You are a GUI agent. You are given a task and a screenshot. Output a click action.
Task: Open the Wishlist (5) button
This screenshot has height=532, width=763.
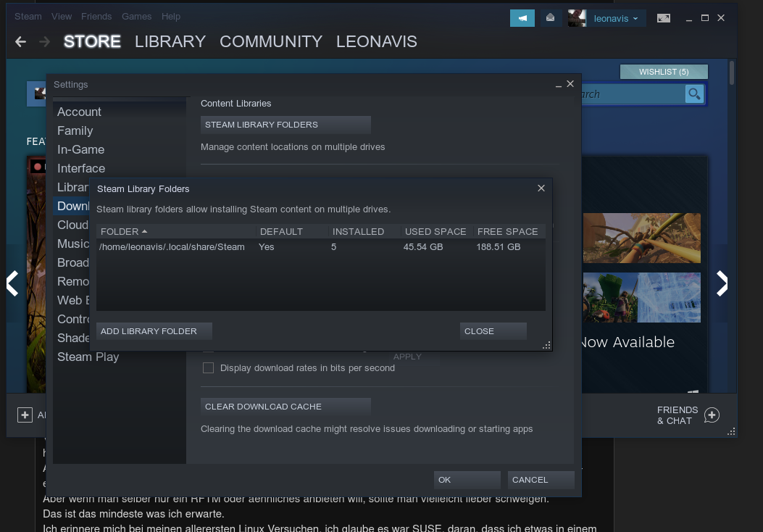[x=664, y=72]
